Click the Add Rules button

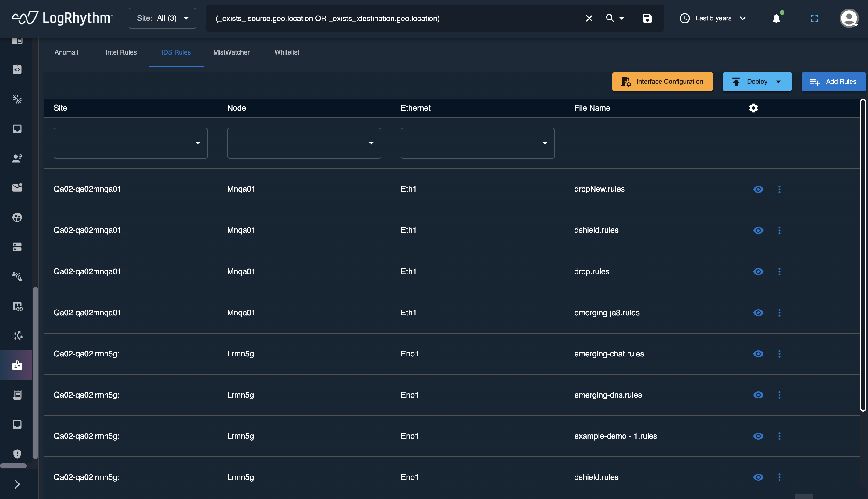pyautogui.click(x=833, y=82)
